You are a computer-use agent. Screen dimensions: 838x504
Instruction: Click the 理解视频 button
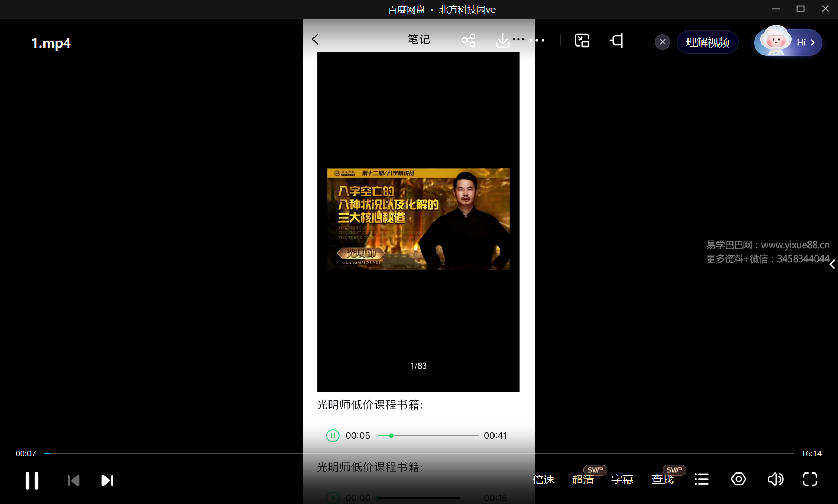(707, 42)
